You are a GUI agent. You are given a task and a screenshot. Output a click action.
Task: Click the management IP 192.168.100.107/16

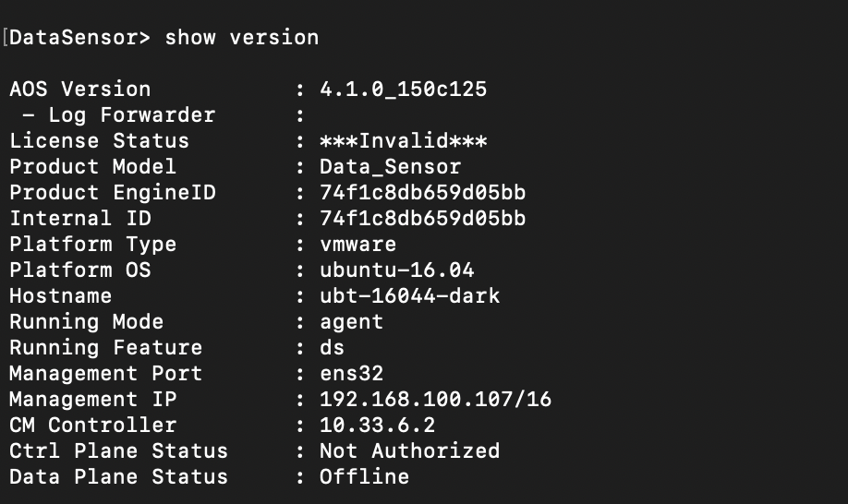coord(435,400)
